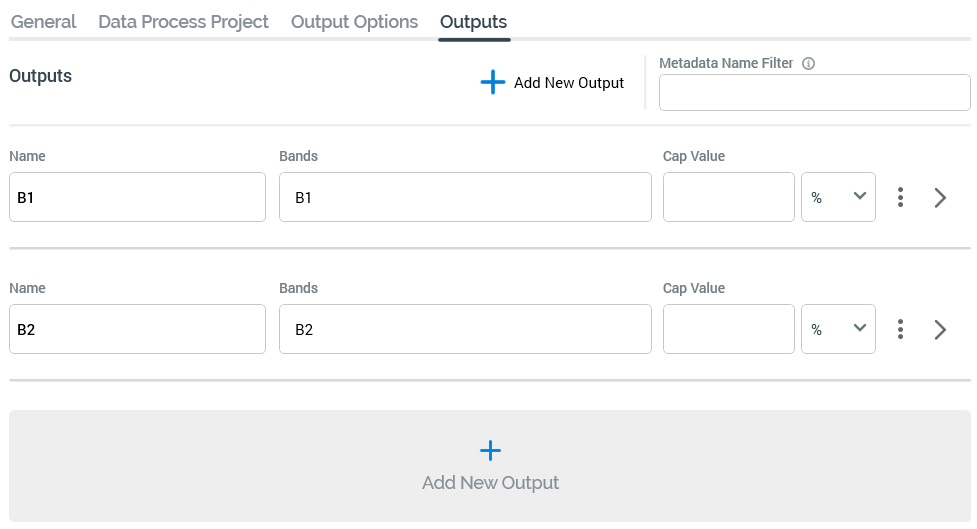
Task: Click the Name field containing B1
Action: click(137, 197)
